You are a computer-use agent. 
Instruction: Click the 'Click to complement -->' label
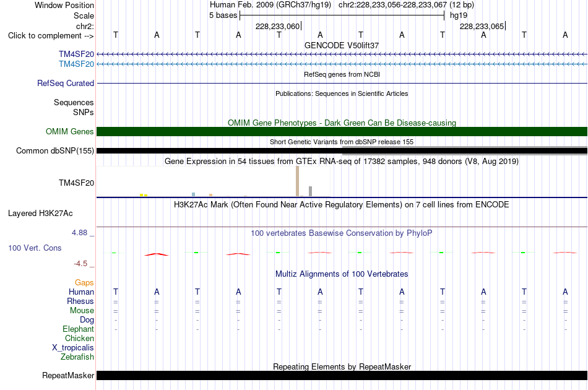click(x=51, y=36)
